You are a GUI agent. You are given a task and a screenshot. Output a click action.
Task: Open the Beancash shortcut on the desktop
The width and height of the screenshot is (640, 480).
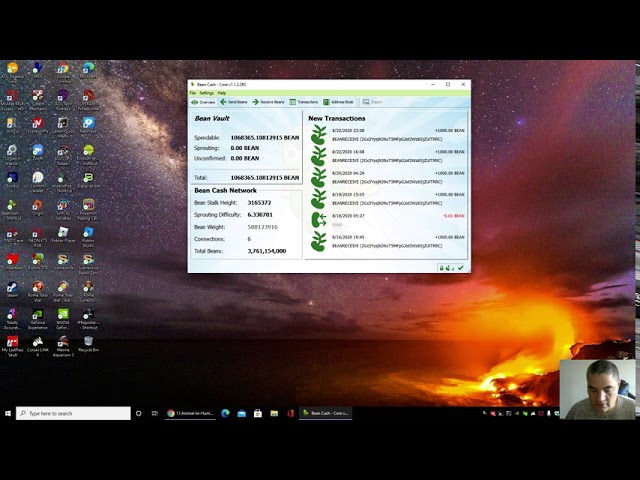[12, 210]
